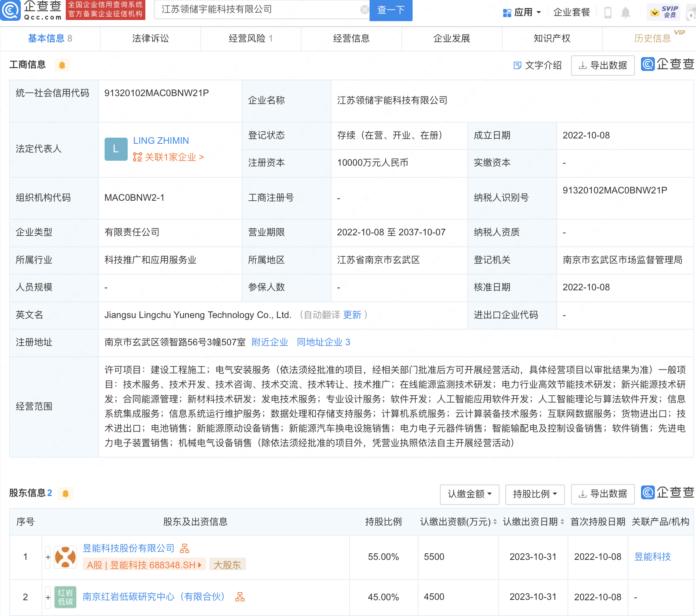Open the 认缴金额 filter dropdown
The image size is (696, 616).
(470, 494)
